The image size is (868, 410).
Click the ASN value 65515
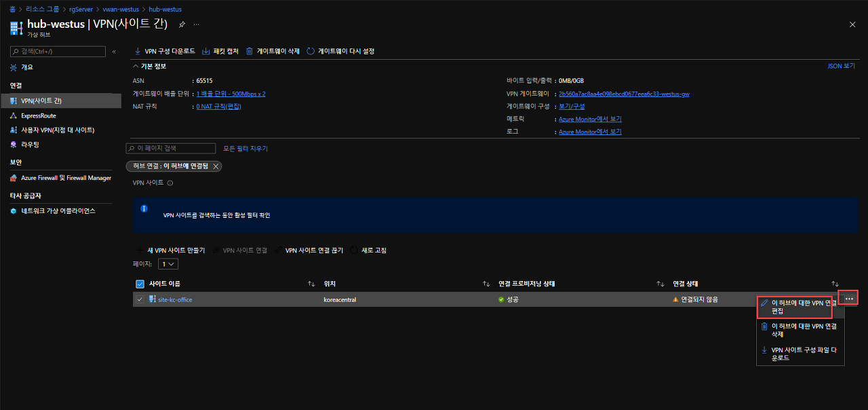[204, 81]
